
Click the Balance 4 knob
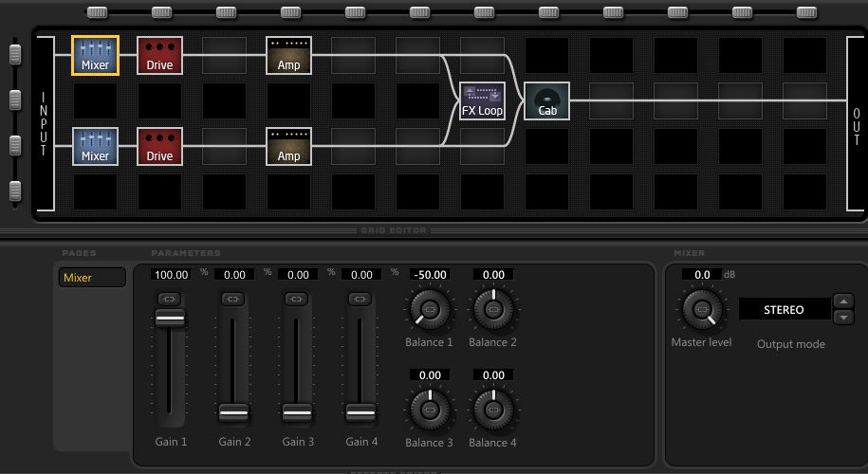(493, 410)
